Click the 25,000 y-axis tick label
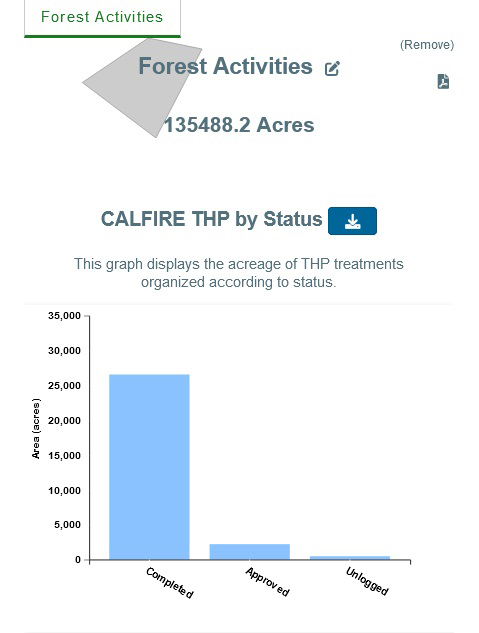 pyautogui.click(x=65, y=386)
